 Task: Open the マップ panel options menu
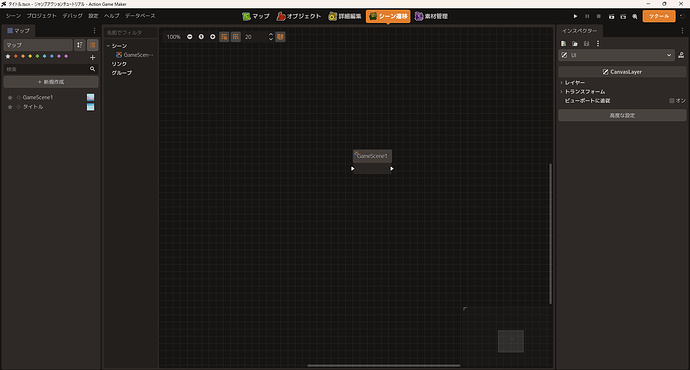click(x=94, y=31)
